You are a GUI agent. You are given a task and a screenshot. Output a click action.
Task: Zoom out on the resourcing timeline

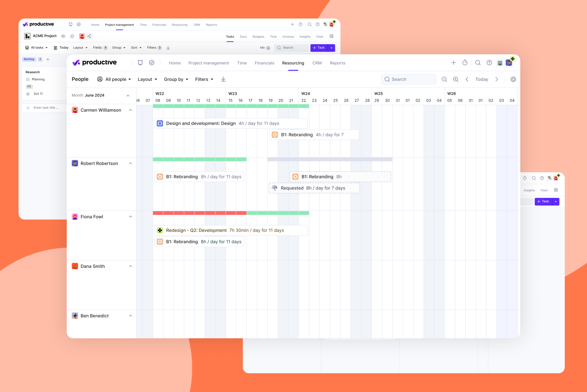click(444, 79)
